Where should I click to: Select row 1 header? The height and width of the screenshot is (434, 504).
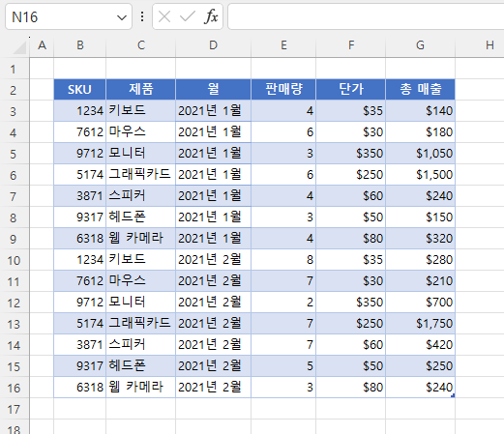(x=14, y=69)
